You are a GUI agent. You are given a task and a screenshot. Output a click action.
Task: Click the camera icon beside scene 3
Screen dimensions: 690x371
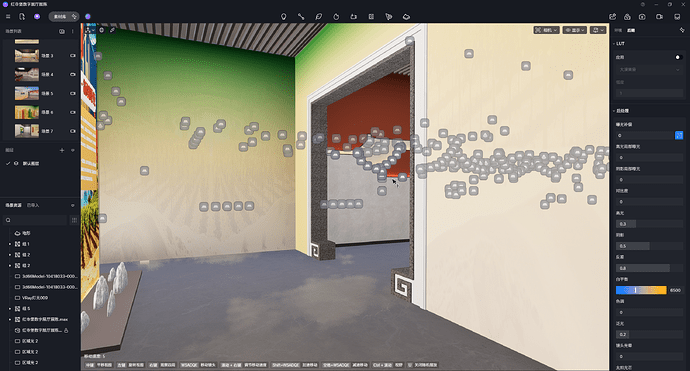73,56
